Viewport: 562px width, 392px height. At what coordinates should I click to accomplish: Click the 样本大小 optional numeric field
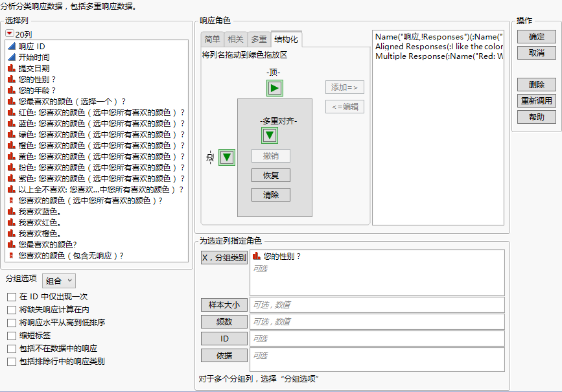(377, 305)
